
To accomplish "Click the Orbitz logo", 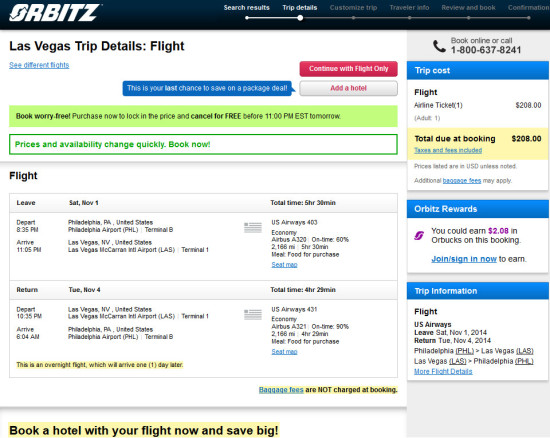I will [56, 13].
